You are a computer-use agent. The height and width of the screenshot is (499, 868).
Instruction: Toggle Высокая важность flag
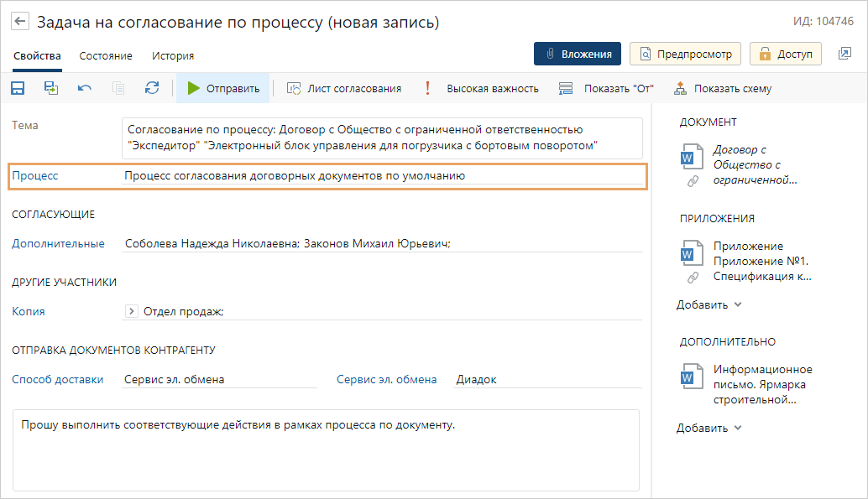(x=483, y=88)
